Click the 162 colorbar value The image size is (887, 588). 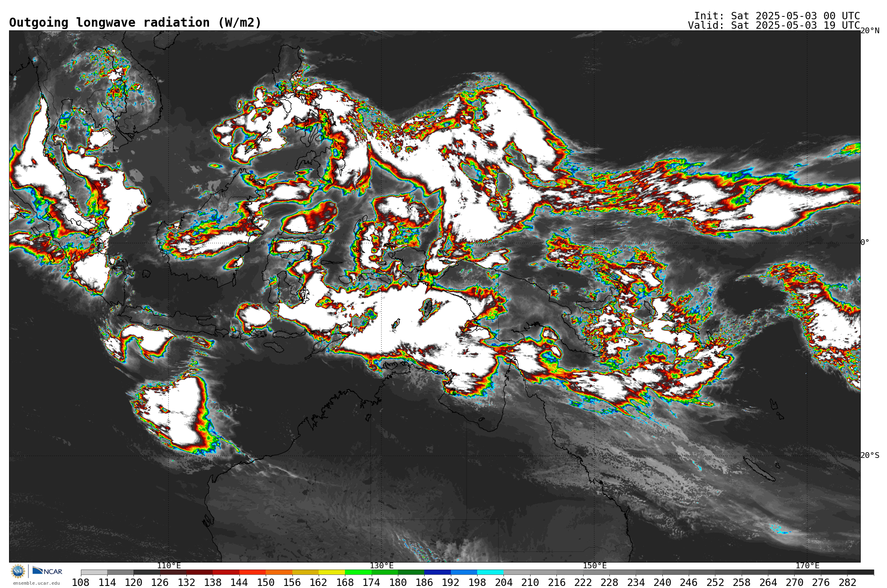(319, 583)
